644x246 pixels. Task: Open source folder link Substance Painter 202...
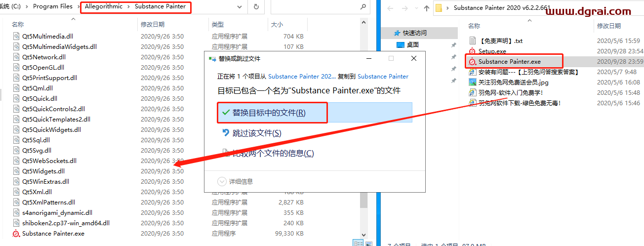point(302,77)
